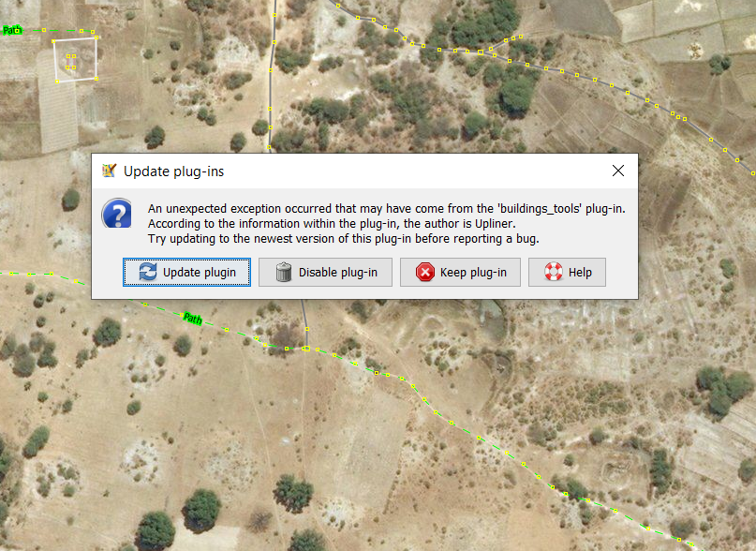Click the blue question mark icon
Image resolution: width=756 pixels, height=551 pixels.
point(117,214)
